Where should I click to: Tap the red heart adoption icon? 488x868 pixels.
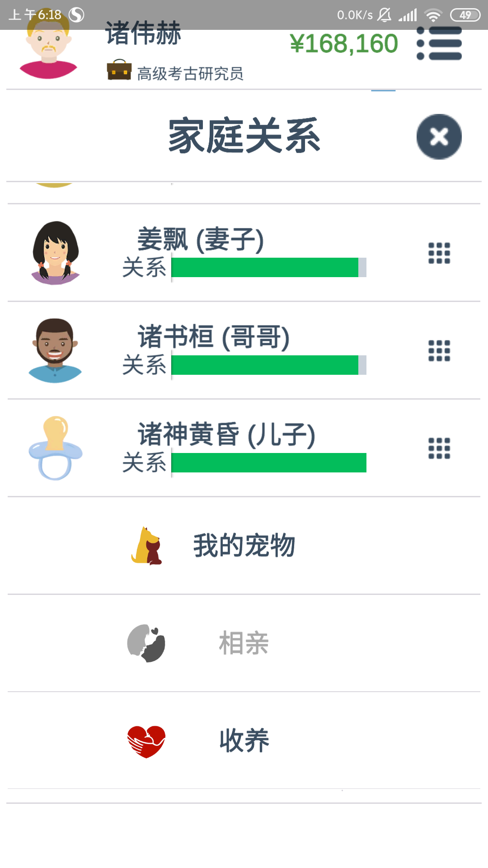146,741
